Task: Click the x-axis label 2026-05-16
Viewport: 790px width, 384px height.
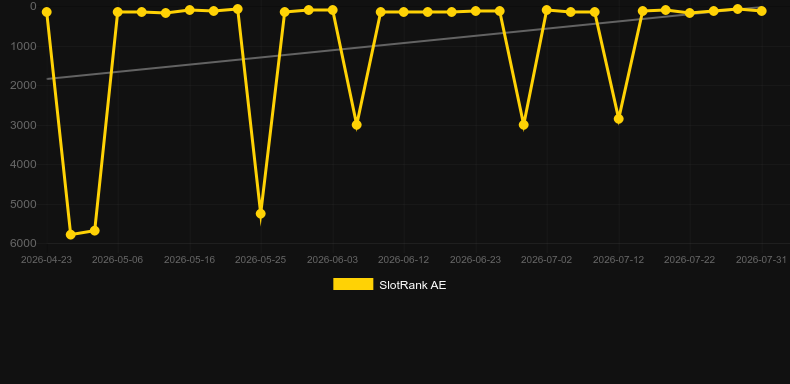Action: [189, 260]
